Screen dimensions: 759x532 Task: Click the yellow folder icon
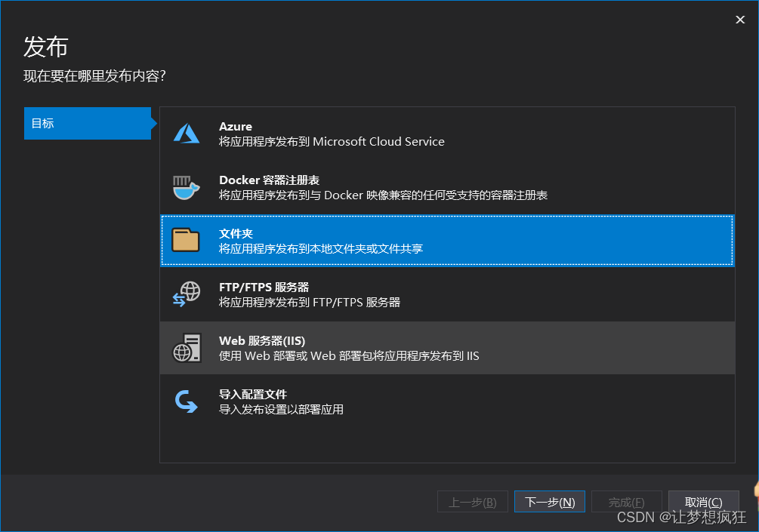[185, 241]
